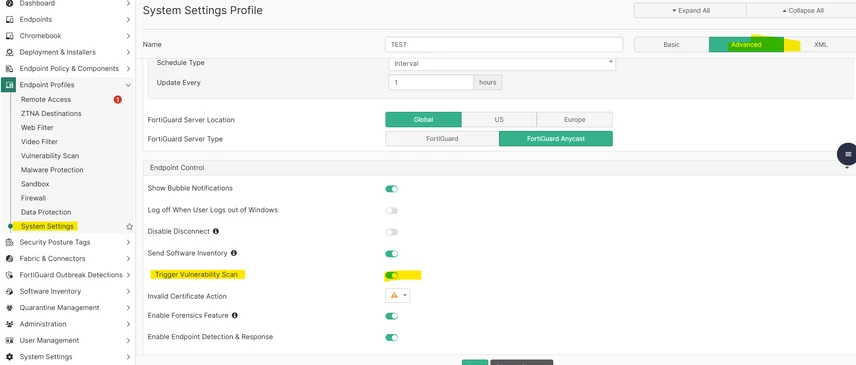856x365 pixels.
Task: Open Video Filter profile item
Action: click(x=39, y=142)
